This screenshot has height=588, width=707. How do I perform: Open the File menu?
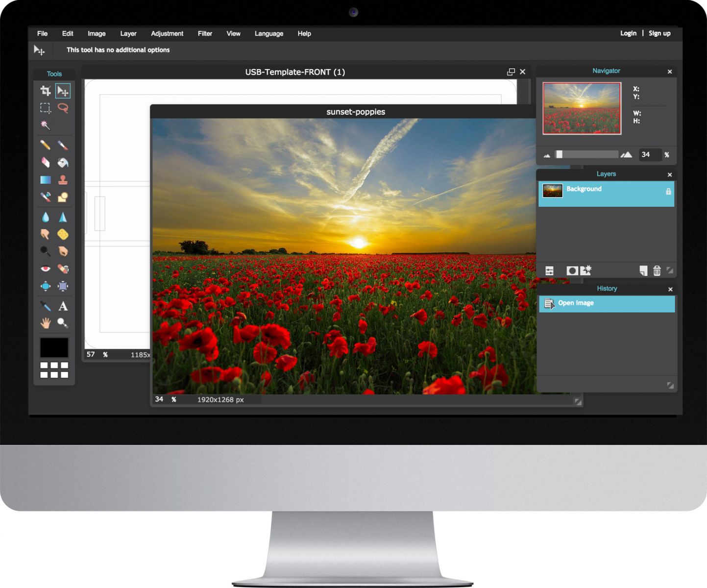43,33
